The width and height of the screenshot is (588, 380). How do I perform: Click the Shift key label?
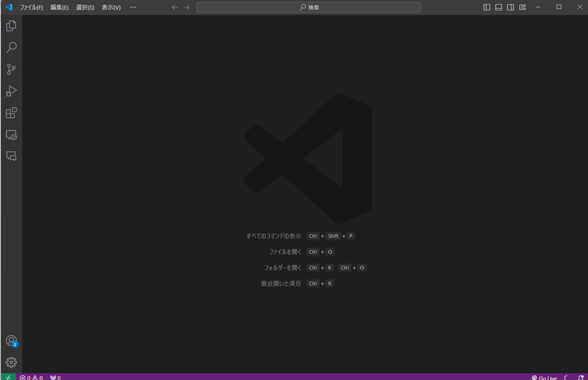pos(333,236)
